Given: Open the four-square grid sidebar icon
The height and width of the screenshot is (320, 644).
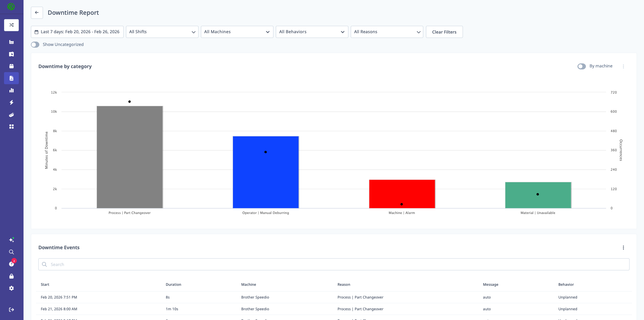Looking at the screenshot, I should tap(11, 126).
